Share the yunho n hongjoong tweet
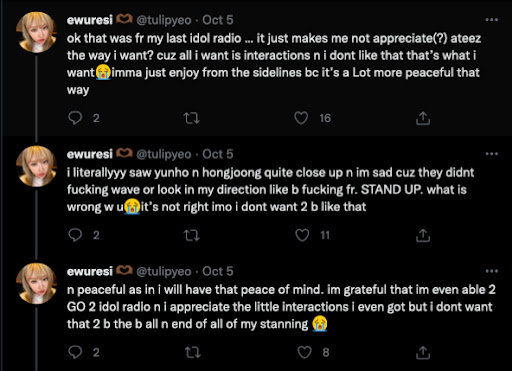The image size is (512, 371). click(x=423, y=235)
